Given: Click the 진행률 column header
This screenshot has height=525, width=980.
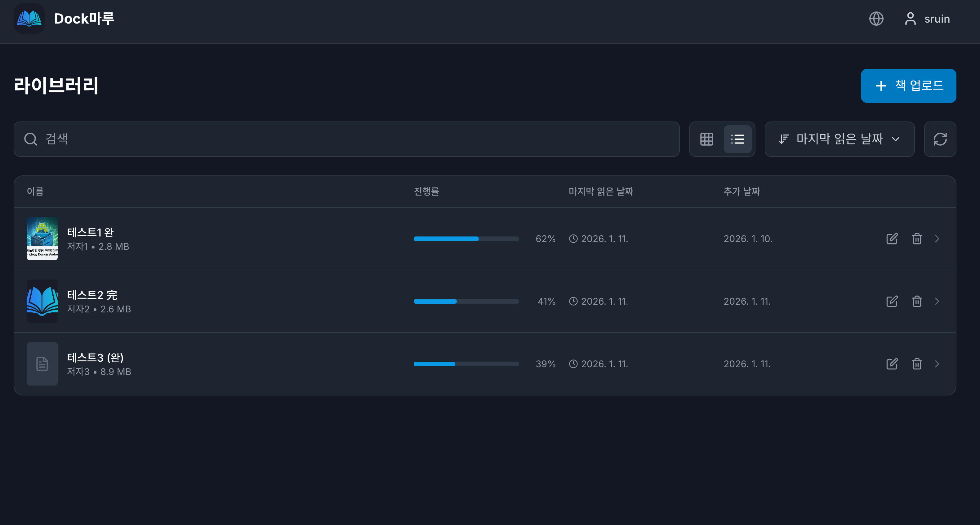Looking at the screenshot, I should (x=426, y=191).
